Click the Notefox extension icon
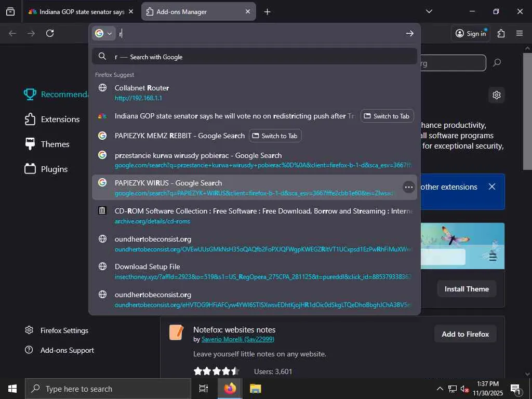The width and height of the screenshot is (532, 399). pos(177,332)
